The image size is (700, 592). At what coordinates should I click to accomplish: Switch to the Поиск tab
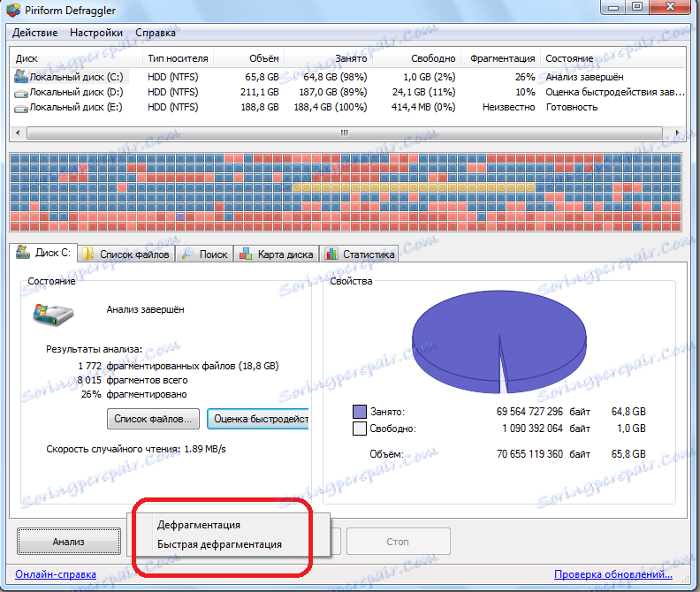point(204,254)
